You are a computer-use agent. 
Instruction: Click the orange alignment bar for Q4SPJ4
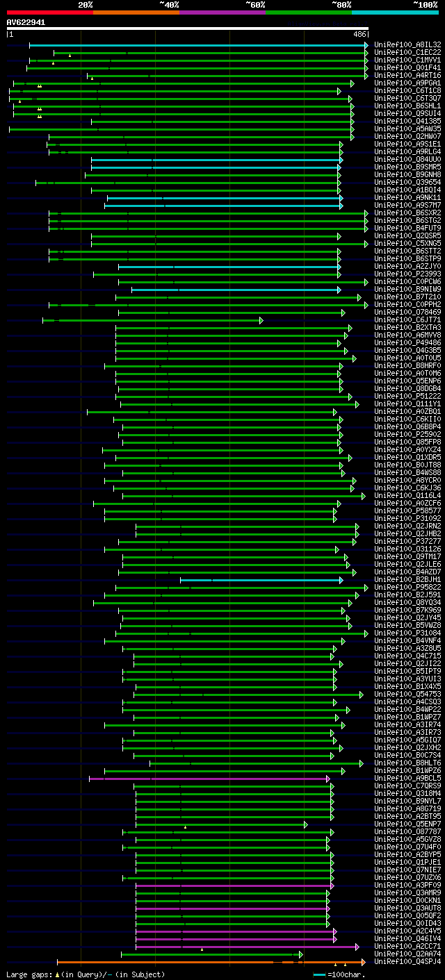coord(210,962)
